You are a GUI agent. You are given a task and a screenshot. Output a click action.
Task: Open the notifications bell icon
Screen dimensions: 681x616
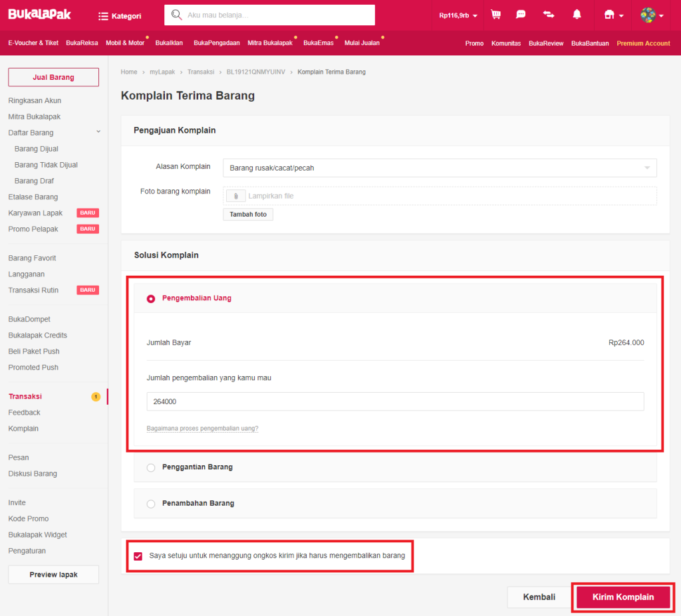coord(577,15)
